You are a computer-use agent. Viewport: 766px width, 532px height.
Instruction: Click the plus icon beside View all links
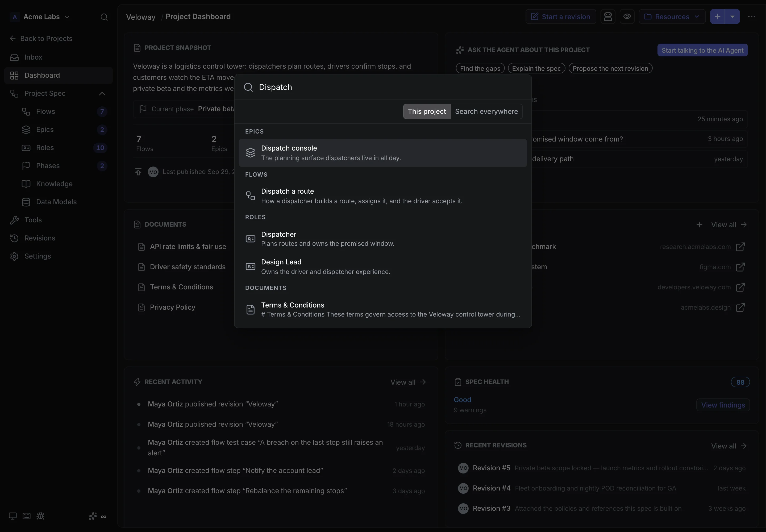[x=699, y=225]
